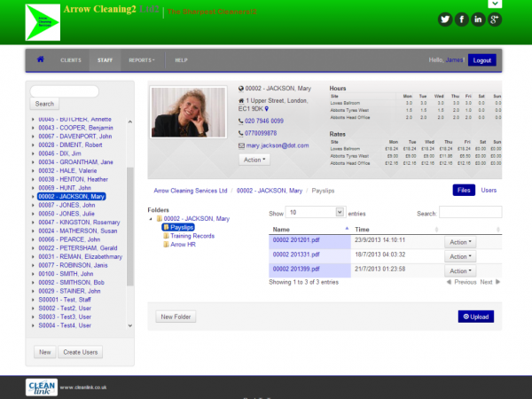This screenshot has height=399, width=532.
Task: Open the Help menu item
Action: (x=181, y=60)
